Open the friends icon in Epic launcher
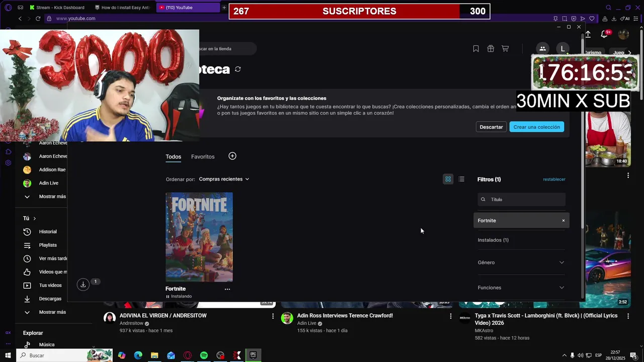The width and height of the screenshot is (644, 362). point(542,49)
